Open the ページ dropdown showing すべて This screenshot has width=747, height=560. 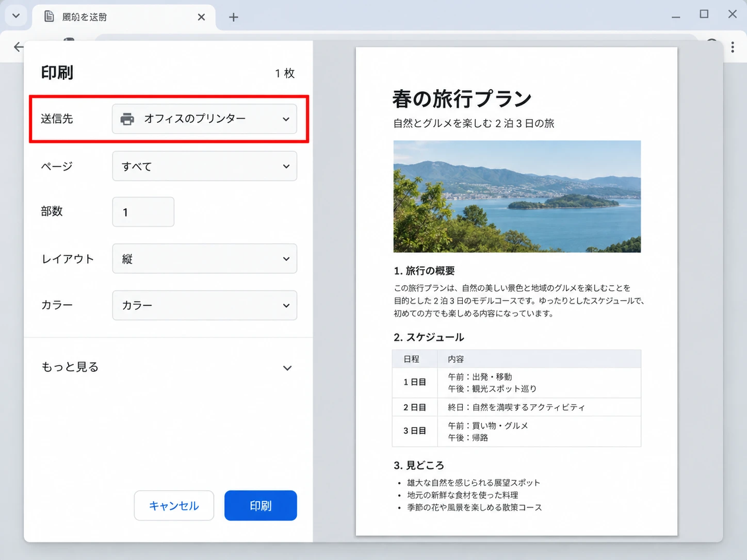coord(204,166)
